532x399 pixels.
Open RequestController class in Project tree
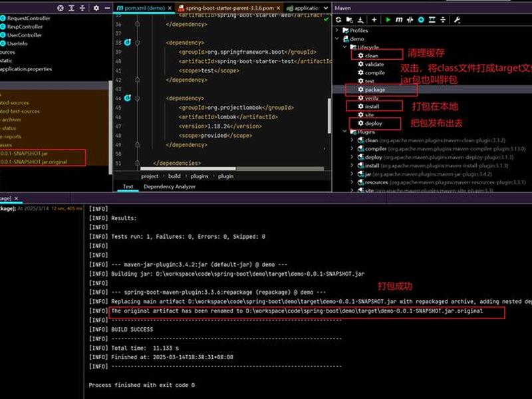tap(25, 19)
